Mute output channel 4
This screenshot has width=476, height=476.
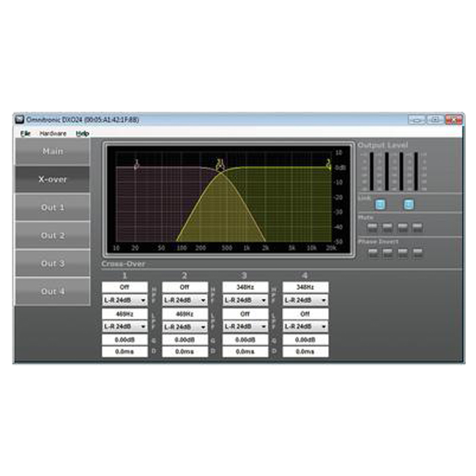pyautogui.click(x=417, y=228)
